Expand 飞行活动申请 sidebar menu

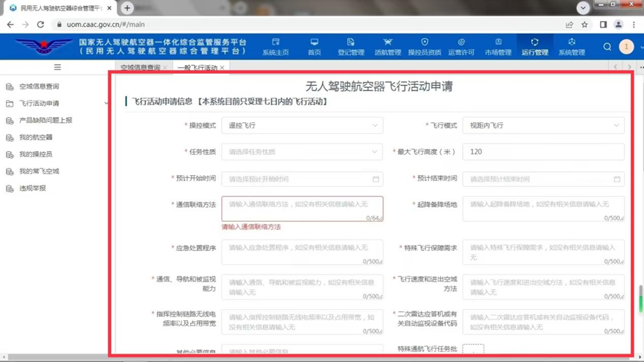pos(56,104)
